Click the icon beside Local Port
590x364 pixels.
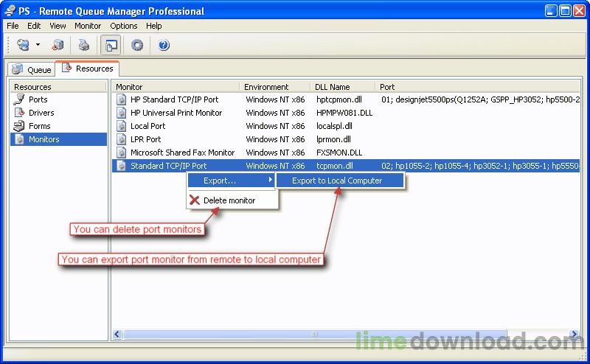tap(121, 126)
